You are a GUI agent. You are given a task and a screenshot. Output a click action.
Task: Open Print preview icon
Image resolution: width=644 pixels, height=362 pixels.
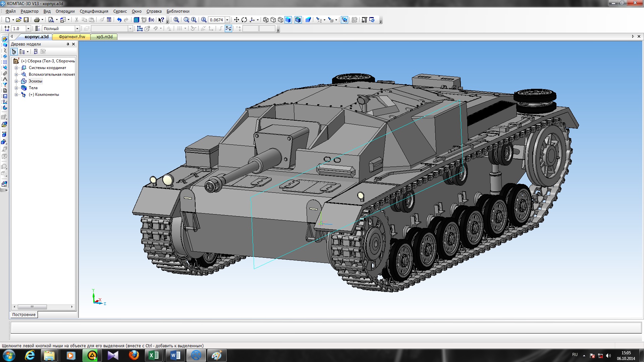51,20
